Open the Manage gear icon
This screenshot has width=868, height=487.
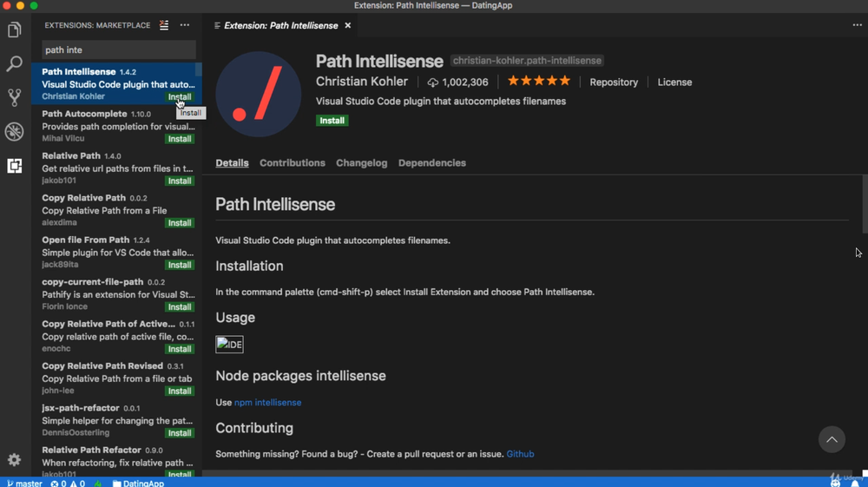click(15, 460)
